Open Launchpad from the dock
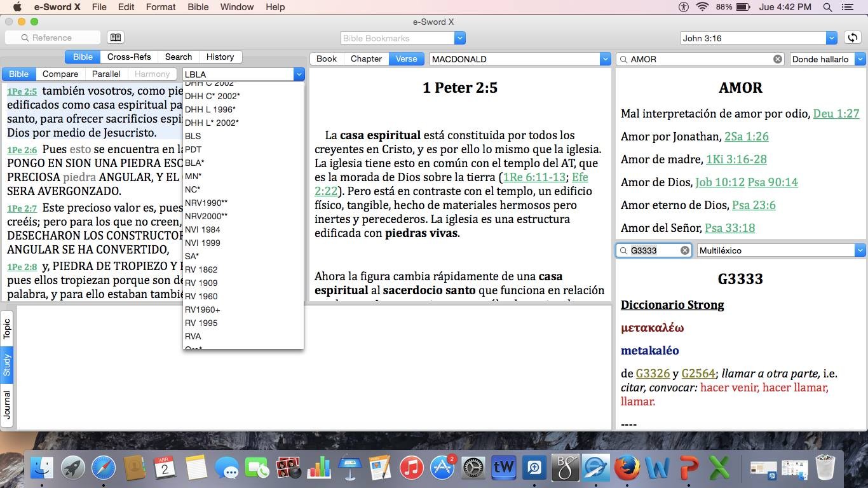The height and width of the screenshot is (488, 868). pos(73,469)
